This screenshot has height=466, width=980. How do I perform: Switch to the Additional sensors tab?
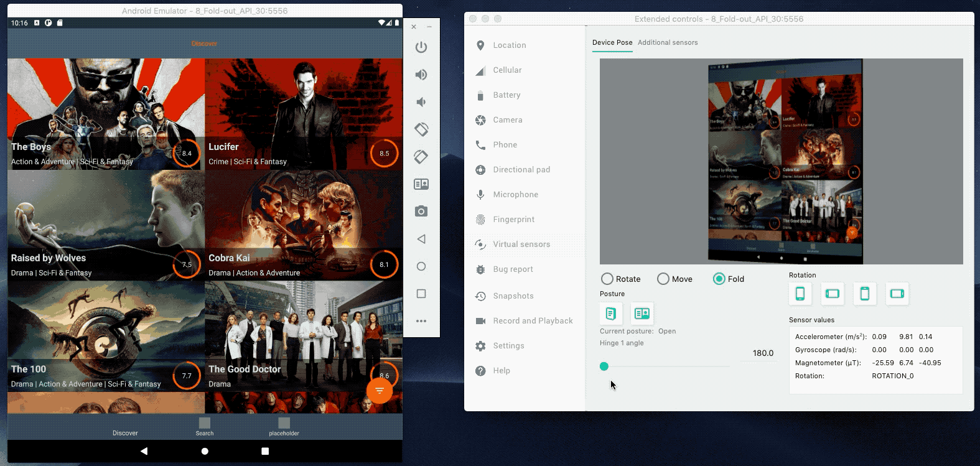pos(667,42)
